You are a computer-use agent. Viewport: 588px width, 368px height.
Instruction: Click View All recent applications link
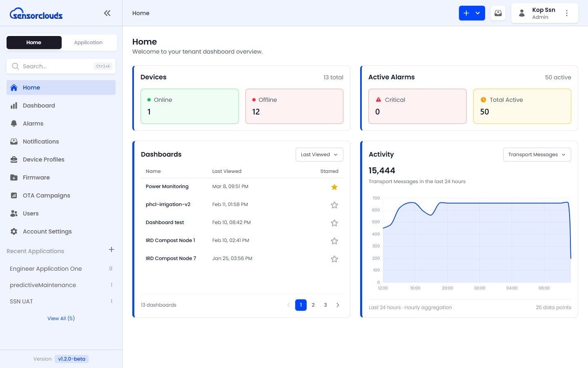[61, 318]
